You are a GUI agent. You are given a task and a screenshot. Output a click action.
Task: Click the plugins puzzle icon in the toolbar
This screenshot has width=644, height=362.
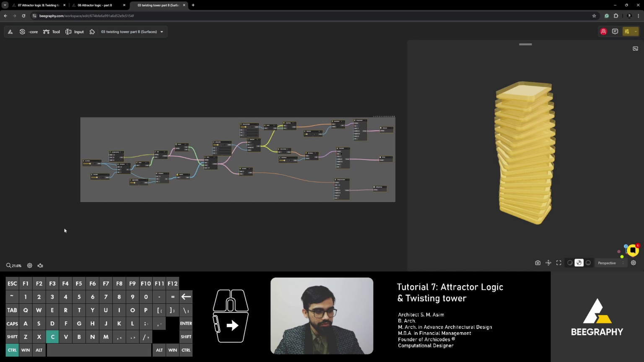coord(92,31)
